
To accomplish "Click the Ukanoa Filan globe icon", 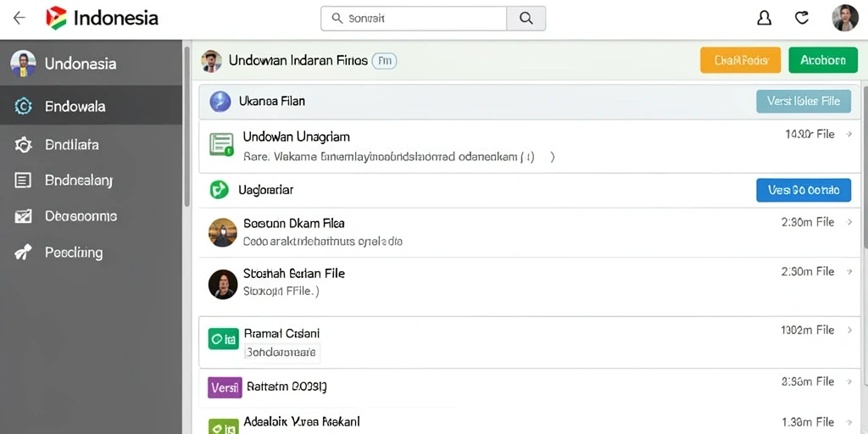I will (x=220, y=102).
